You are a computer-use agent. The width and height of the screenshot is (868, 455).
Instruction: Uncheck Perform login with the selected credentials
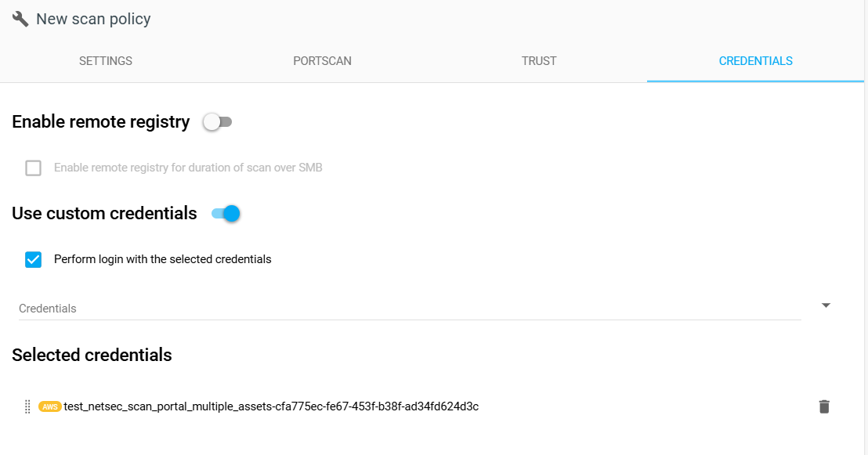click(33, 259)
